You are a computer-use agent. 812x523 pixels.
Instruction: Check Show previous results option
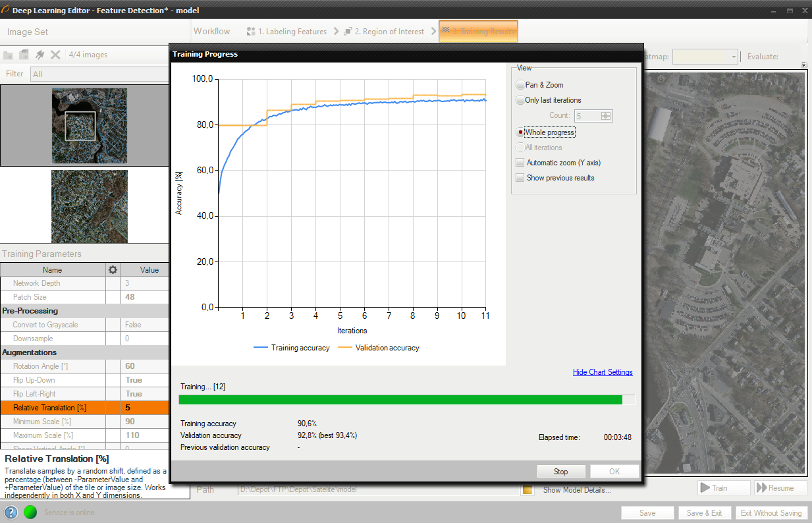[x=520, y=178]
